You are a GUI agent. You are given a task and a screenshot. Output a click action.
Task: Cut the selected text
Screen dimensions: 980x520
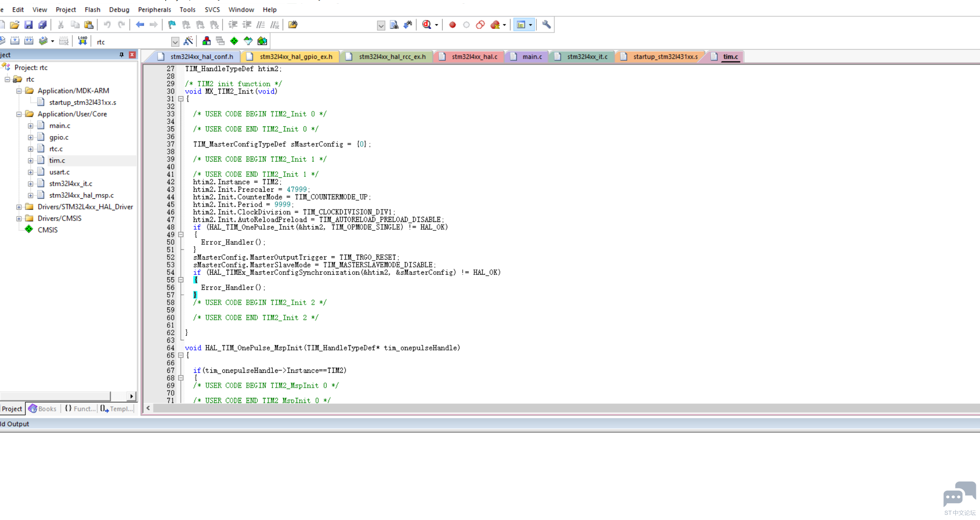tap(60, 25)
